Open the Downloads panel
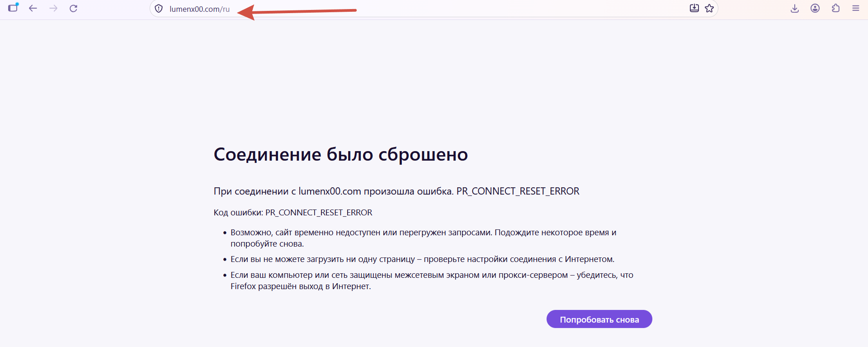The height and width of the screenshot is (347, 868). [795, 8]
